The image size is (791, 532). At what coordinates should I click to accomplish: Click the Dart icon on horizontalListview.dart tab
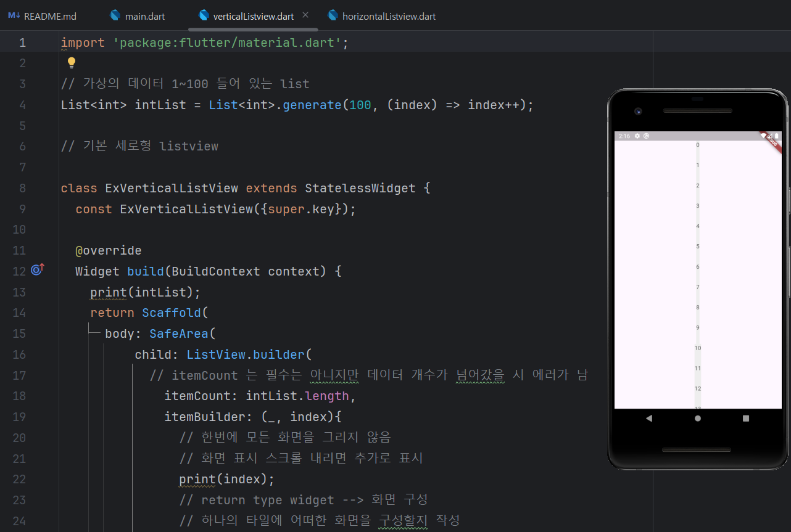click(333, 15)
